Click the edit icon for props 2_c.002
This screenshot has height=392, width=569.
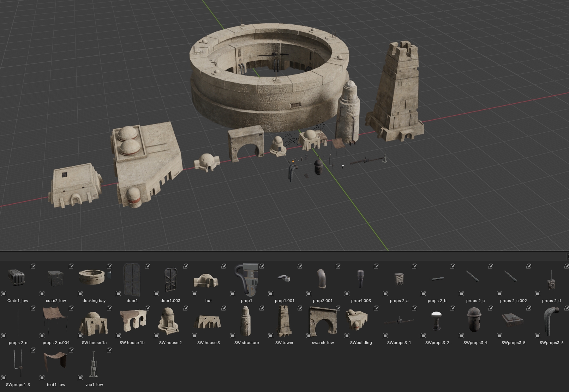[529, 266]
